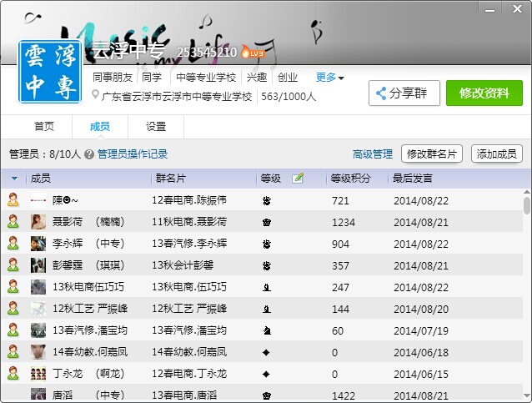Click the knight level icon for 13春汽修.潘宝均
Viewport: 532px width, 403px height.
tap(267, 330)
